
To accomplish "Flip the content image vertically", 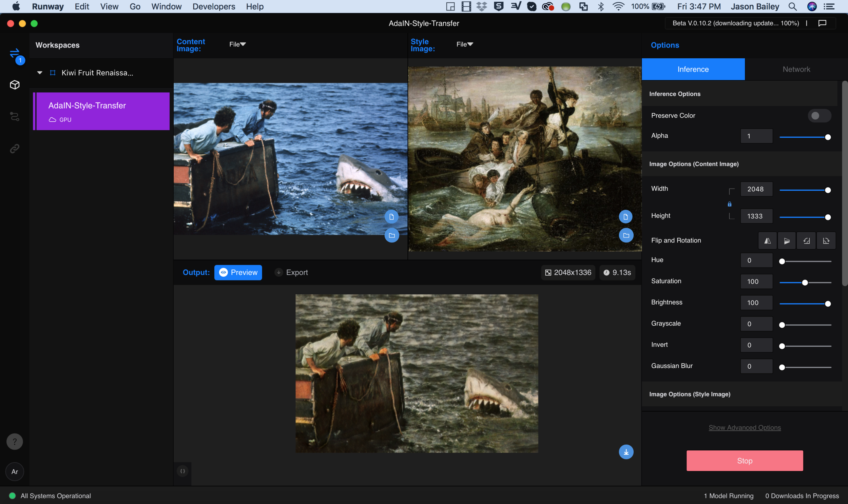I will tap(787, 241).
